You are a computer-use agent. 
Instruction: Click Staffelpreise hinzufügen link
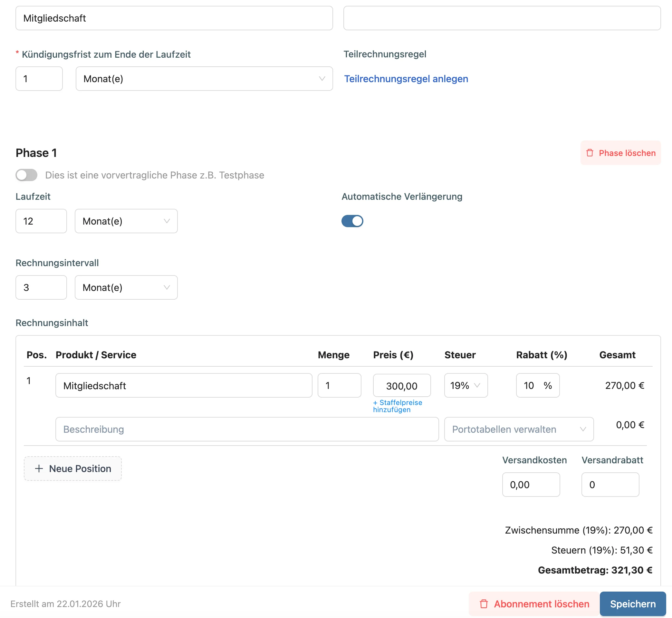(398, 406)
